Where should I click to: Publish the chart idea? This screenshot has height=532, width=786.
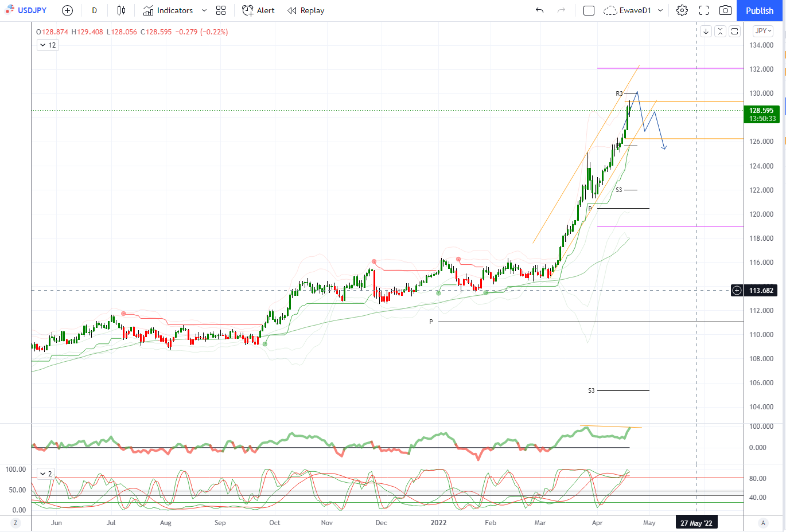pyautogui.click(x=760, y=10)
